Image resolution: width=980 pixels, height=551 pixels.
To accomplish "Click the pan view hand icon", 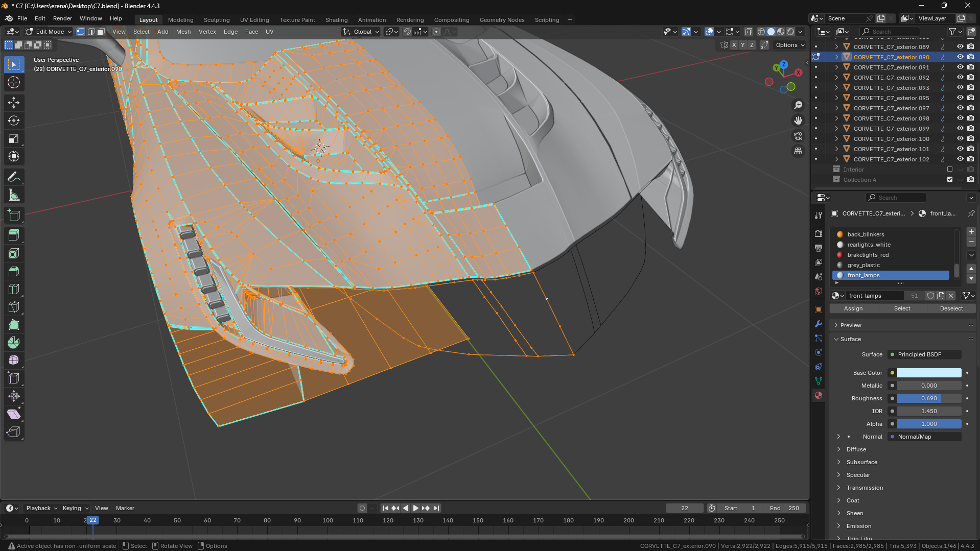I will click(798, 121).
